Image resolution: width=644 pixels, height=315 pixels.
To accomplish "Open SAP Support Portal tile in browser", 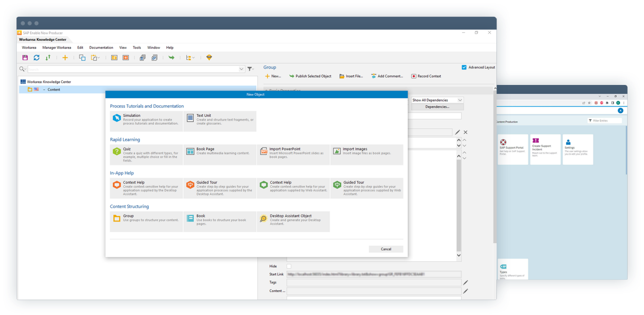I will [x=513, y=149].
